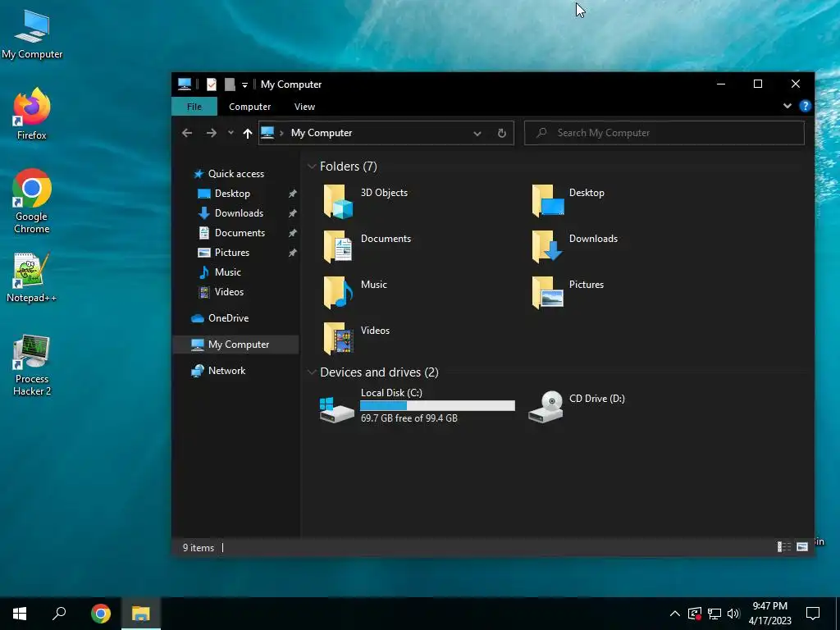
Task: Click the computer icon in the address bar
Action: [x=267, y=132]
